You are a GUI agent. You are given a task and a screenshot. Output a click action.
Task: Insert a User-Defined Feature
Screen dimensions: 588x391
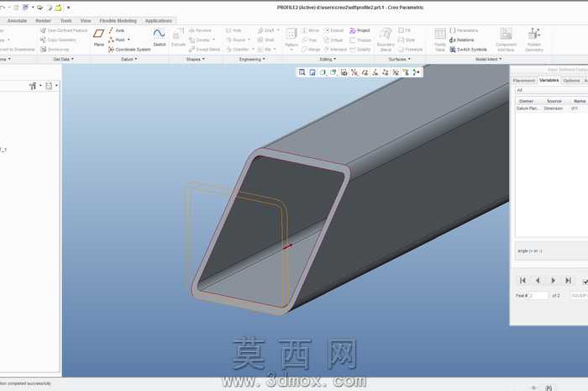pos(64,30)
